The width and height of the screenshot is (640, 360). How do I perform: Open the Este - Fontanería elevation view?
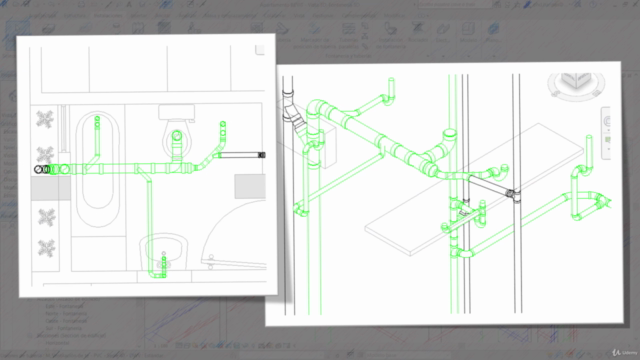(x=64, y=306)
